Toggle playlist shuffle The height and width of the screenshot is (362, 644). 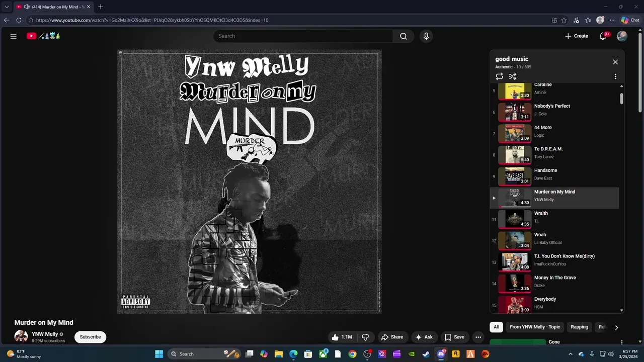tap(513, 76)
